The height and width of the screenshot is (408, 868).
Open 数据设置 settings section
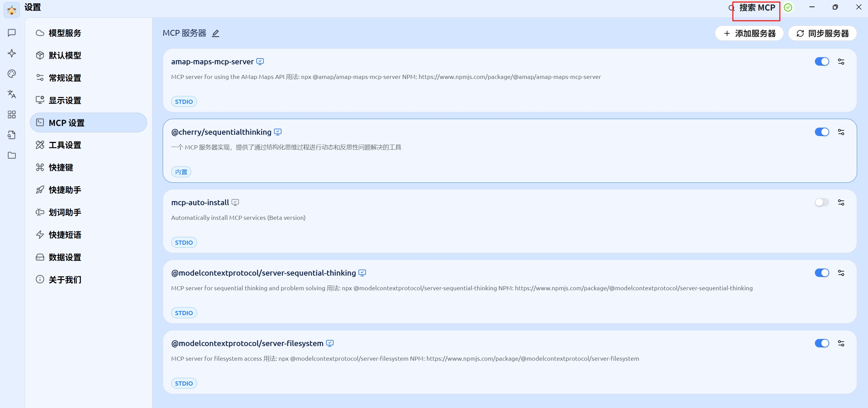65,257
